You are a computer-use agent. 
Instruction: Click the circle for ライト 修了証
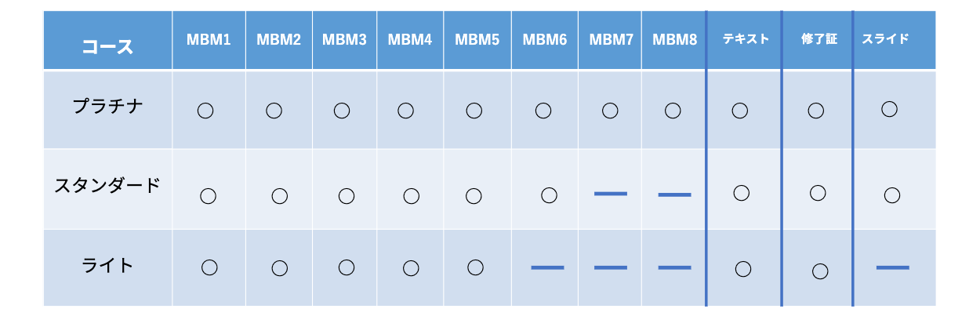(820, 271)
